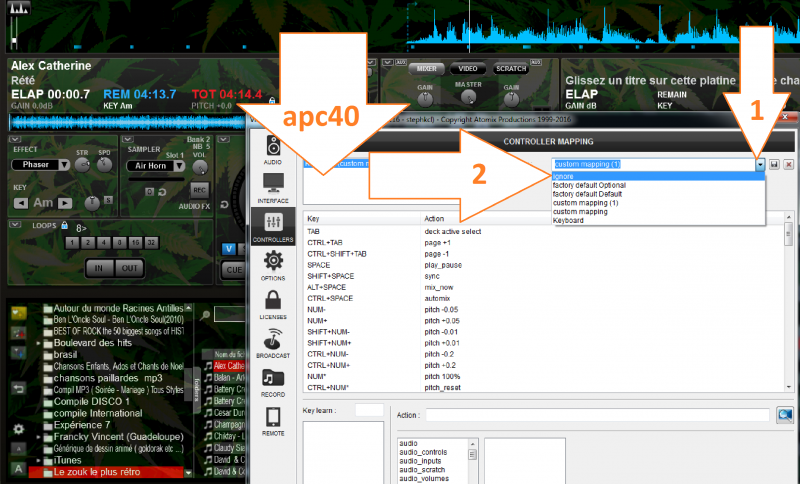The image size is (800, 484).
Task: Select the Controllers settings section
Action: click(x=273, y=226)
